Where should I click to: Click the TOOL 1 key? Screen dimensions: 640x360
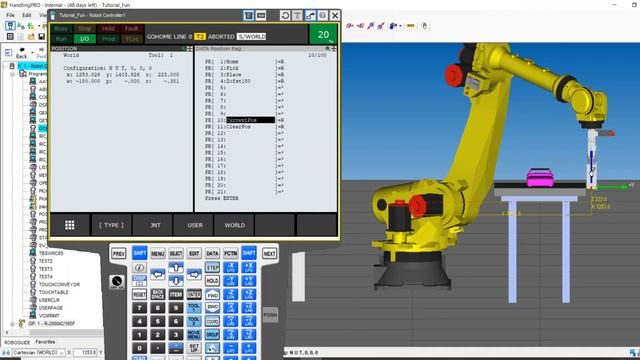click(x=194, y=307)
